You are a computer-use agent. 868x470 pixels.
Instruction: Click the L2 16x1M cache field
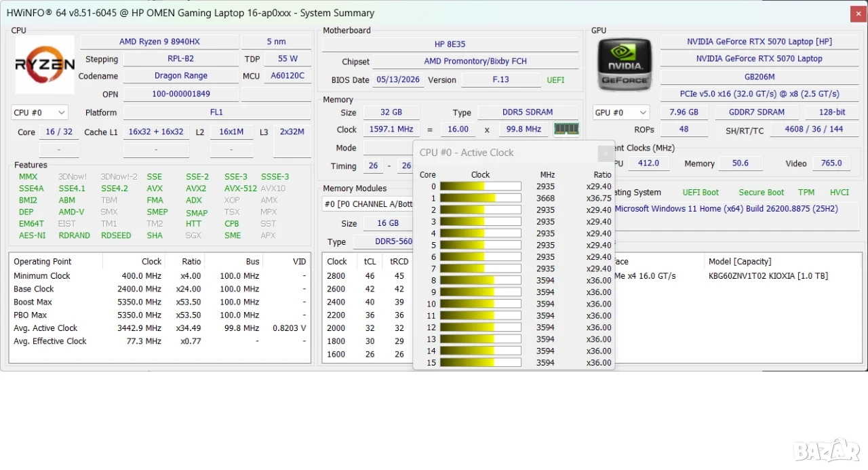(x=231, y=132)
